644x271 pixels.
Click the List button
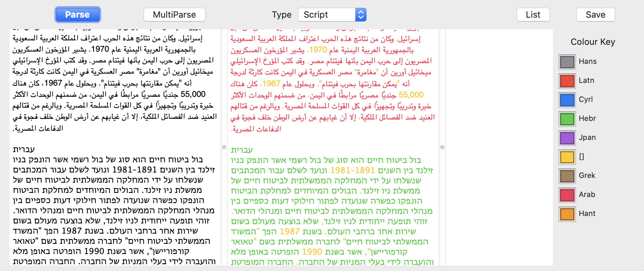pyautogui.click(x=533, y=15)
